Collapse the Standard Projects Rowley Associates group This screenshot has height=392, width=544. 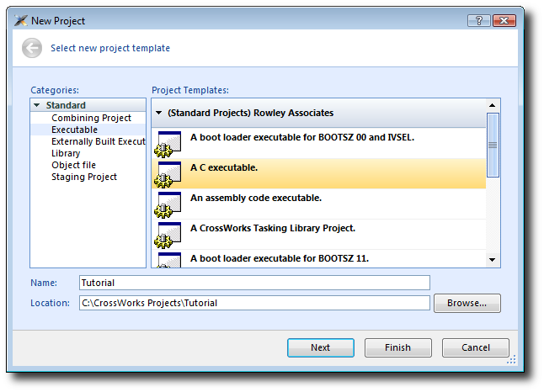point(159,113)
